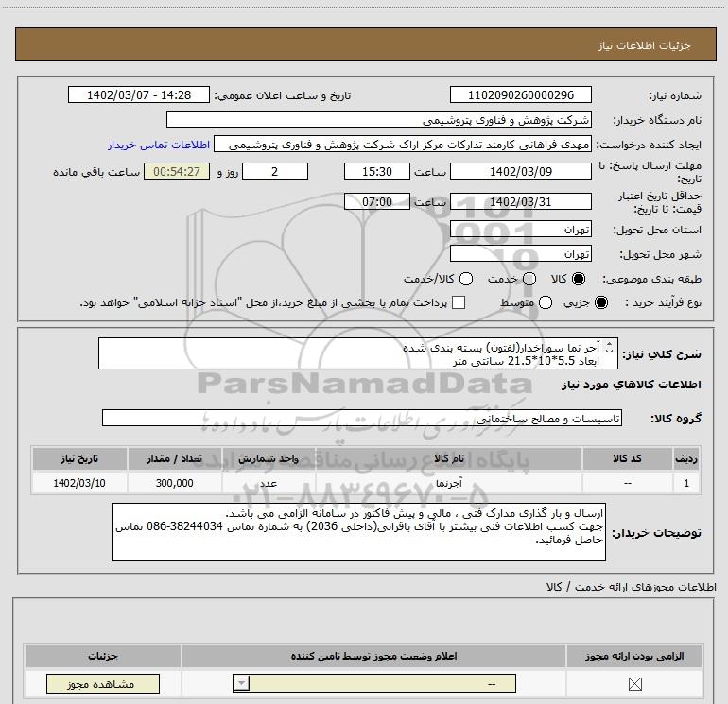The width and height of the screenshot is (728, 704).
Task: Click the announcement date field 1402/03/07 - 14:28
Action: (x=139, y=94)
